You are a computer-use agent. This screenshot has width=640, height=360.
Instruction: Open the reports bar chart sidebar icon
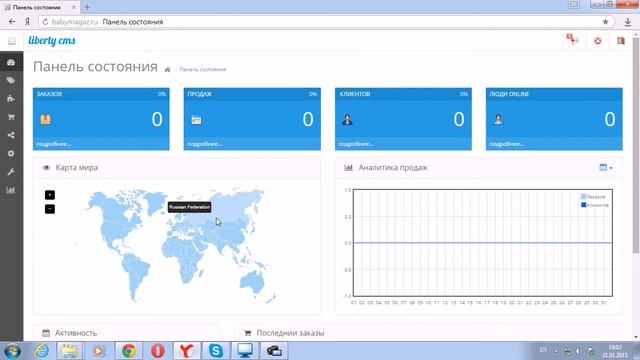11,190
